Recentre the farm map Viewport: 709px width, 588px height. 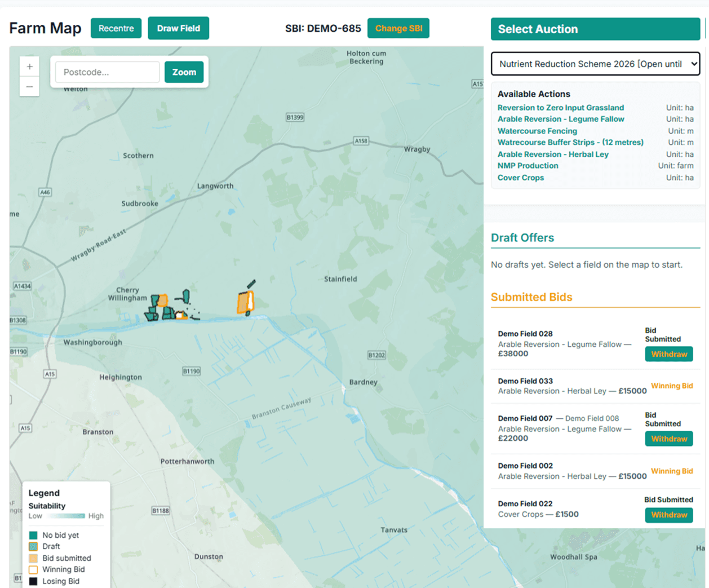116,28
